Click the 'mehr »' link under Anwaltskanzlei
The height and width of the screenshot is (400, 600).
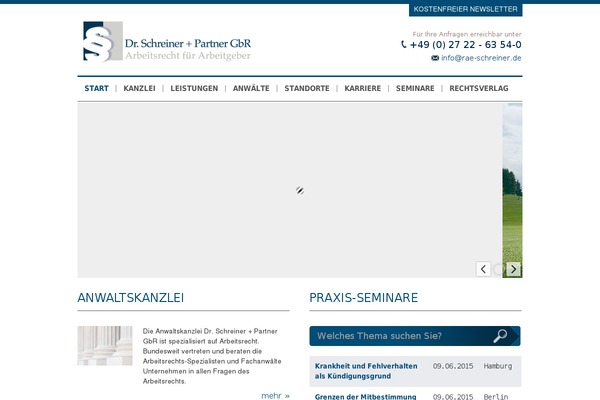276,396
